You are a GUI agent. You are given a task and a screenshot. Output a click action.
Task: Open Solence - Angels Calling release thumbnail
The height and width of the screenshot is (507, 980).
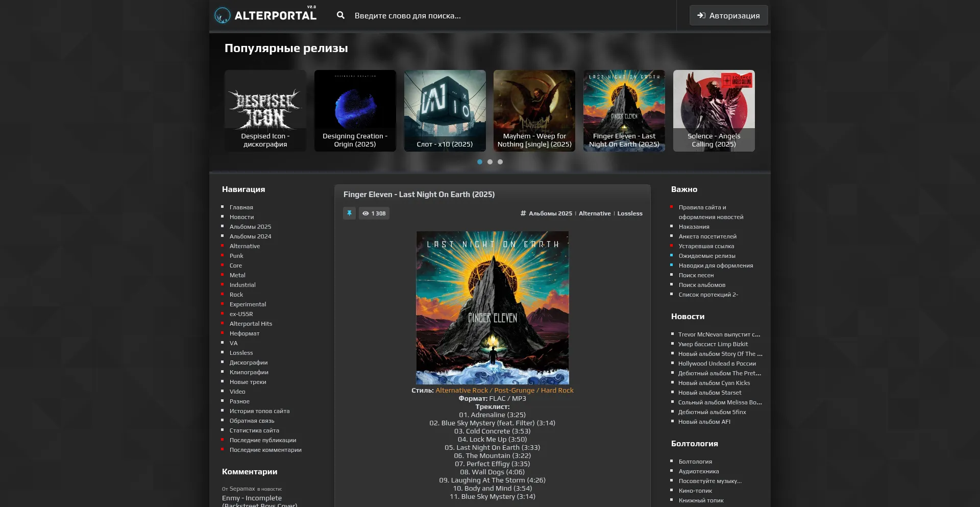714,110
